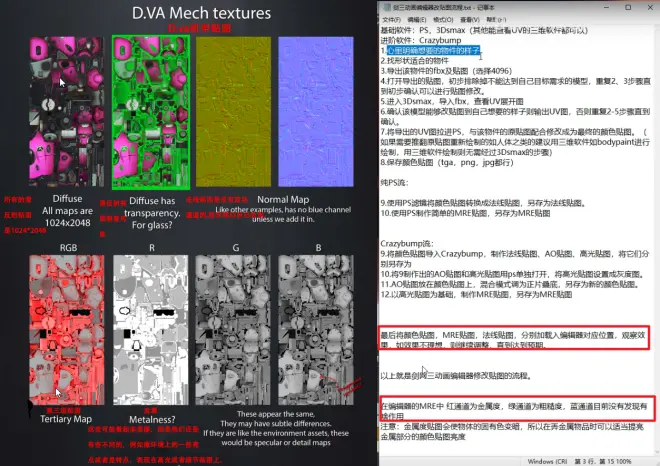The image size is (660, 466).
Task: Click the 'Diffuse' label under pink texture
Action: point(67,199)
